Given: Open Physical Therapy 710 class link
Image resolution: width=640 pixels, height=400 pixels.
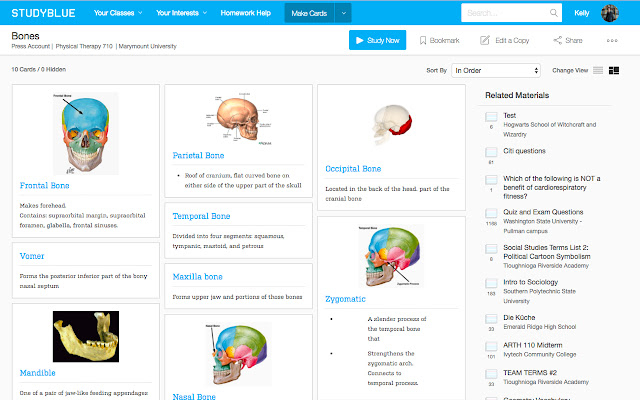Looking at the screenshot, I should pos(84,46).
